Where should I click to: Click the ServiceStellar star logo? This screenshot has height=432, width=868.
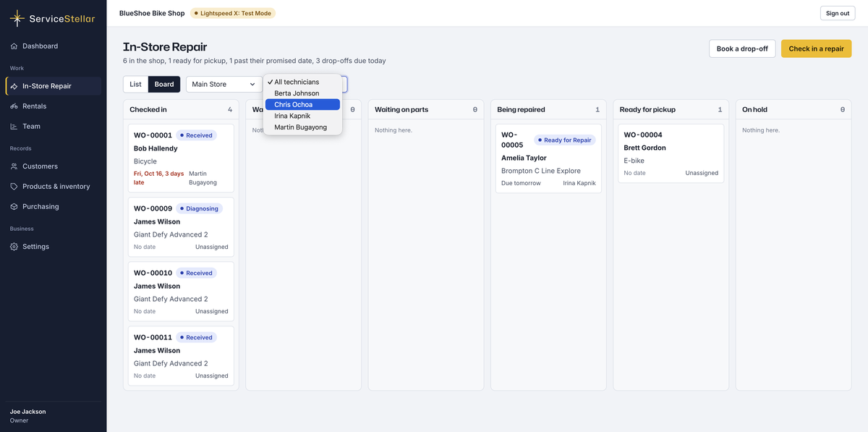[17, 18]
